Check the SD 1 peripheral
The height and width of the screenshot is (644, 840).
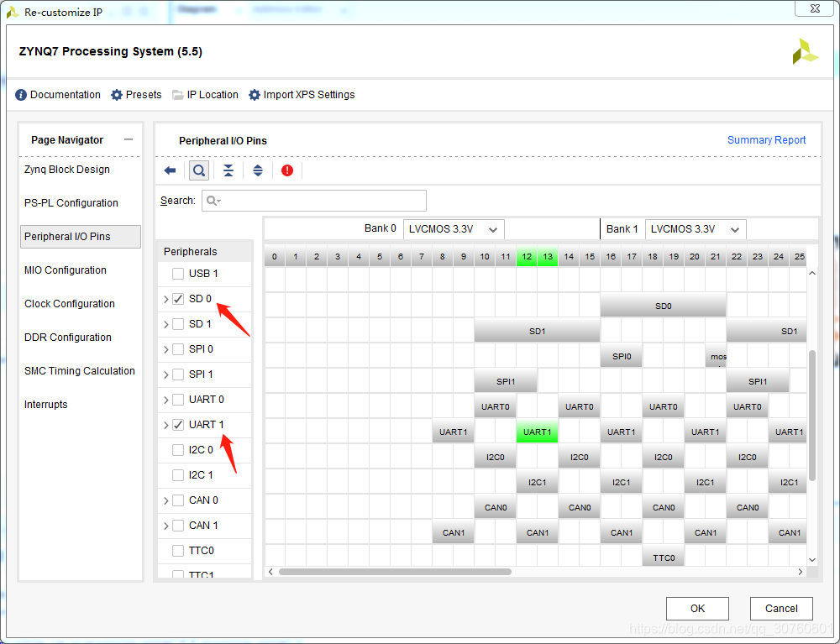coord(178,324)
